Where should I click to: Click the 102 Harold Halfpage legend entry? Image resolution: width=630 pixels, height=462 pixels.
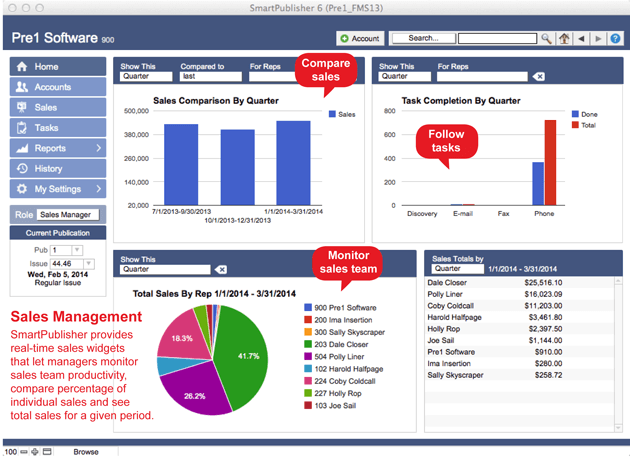click(x=344, y=369)
